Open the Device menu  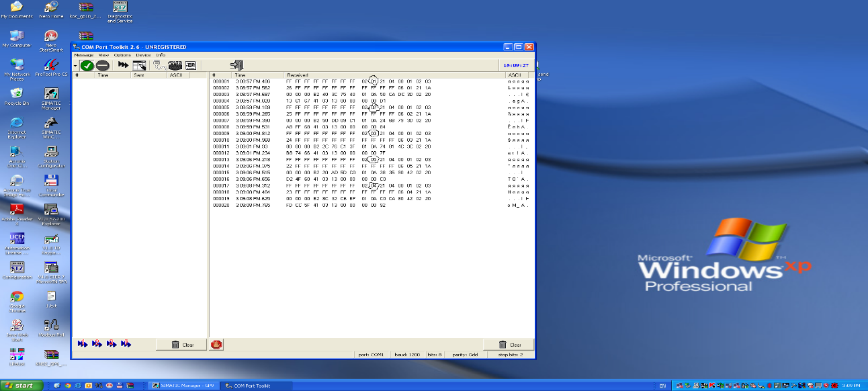pyautogui.click(x=143, y=54)
